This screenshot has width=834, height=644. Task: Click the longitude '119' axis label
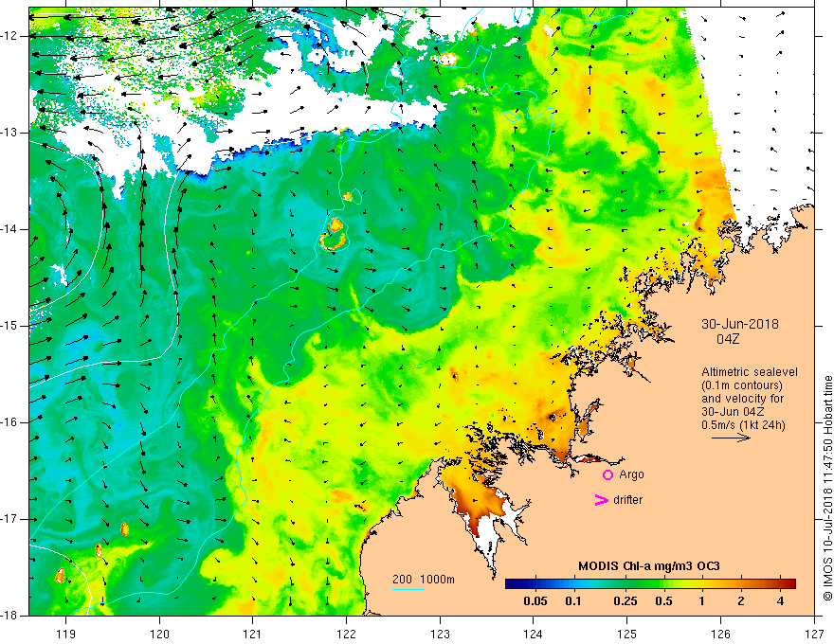pos(66,634)
